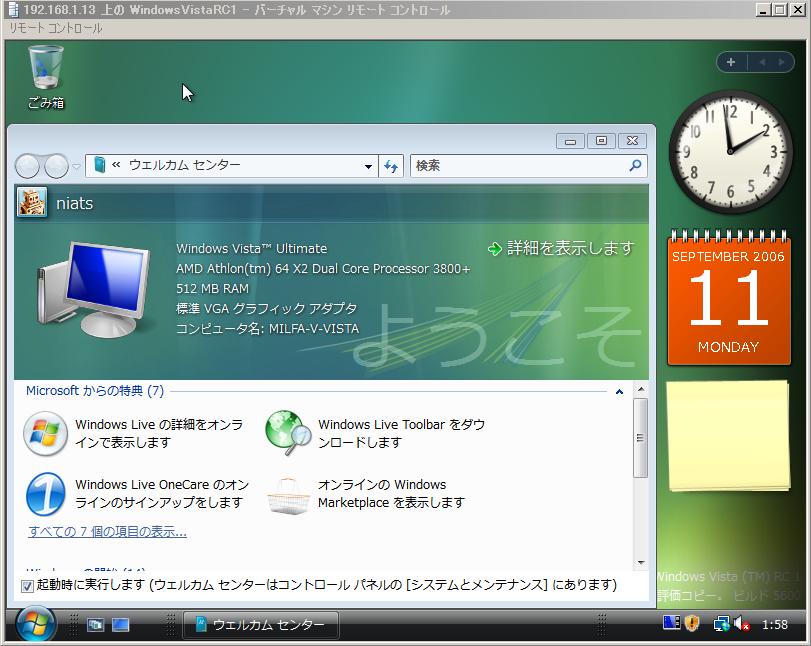Minimize the ウェルカム センター window
Screen dimensions: 811x646
570,141
